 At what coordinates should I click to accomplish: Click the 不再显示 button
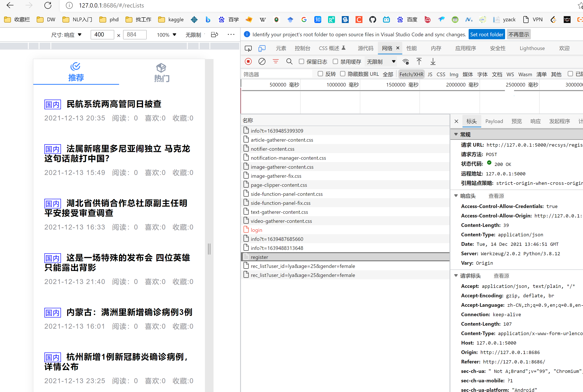click(x=519, y=35)
